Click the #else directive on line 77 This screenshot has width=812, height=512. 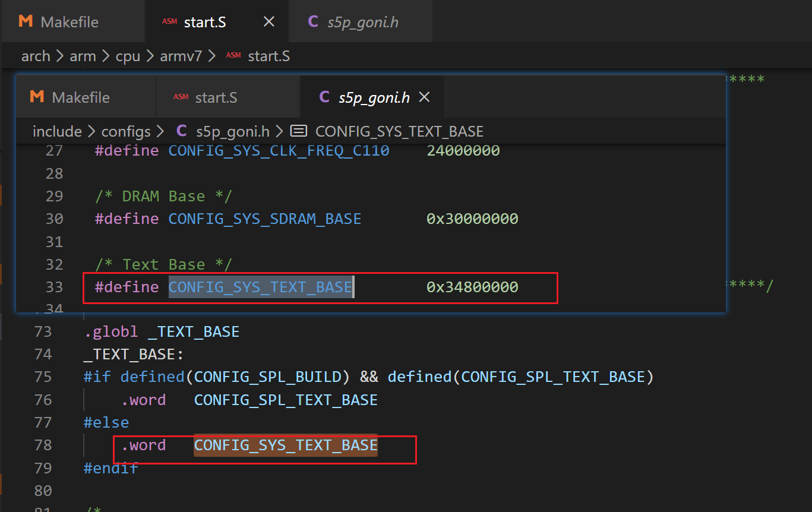click(x=106, y=422)
